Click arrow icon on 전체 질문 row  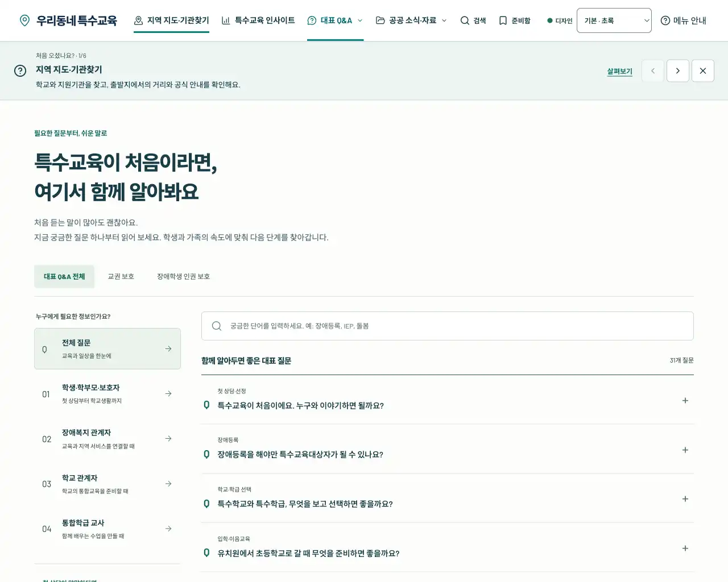tap(168, 349)
